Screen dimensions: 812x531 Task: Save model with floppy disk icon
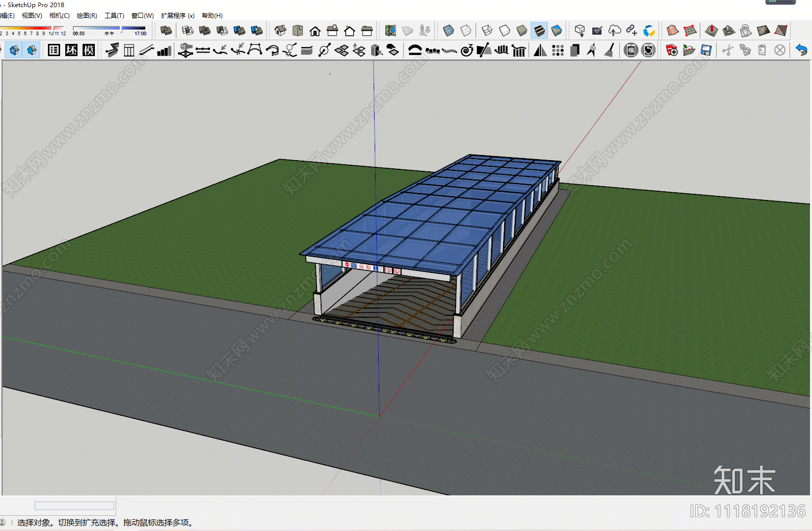(x=706, y=50)
